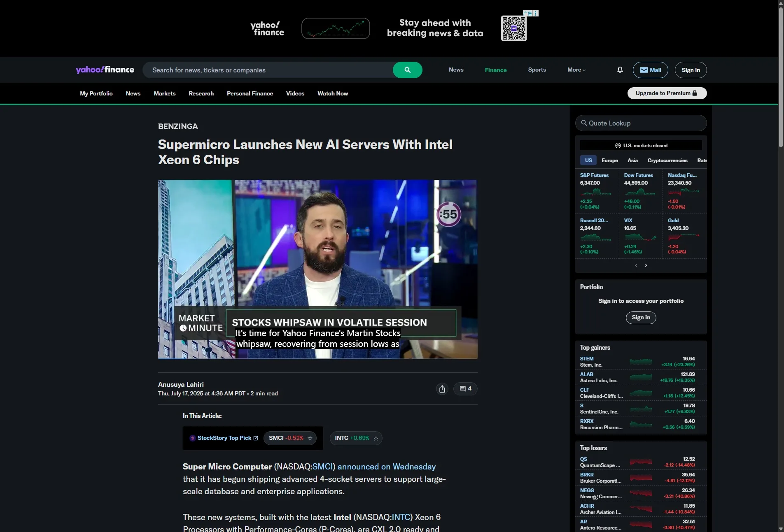This screenshot has height=532, width=784.
Task: Go to next market summary page arrow
Action: tap(646, 265)
